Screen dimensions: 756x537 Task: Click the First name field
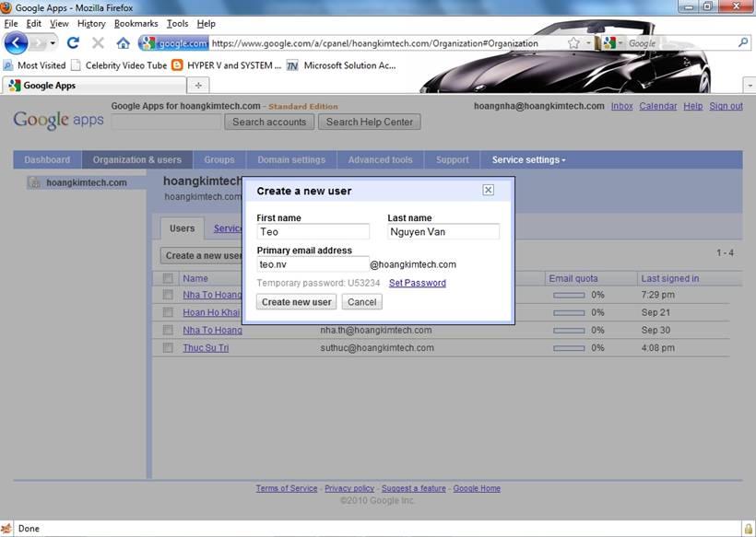[x=313, y=232]
